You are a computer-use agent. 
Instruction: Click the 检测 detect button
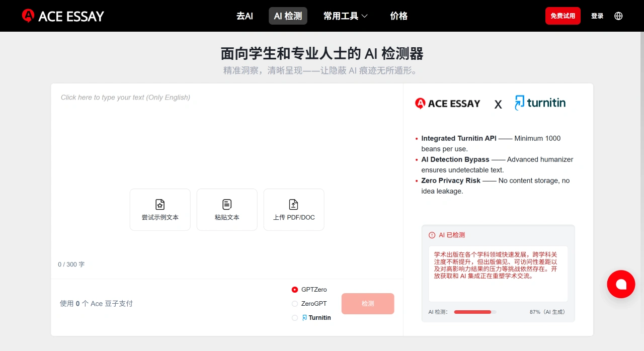[x=368, y=304]
